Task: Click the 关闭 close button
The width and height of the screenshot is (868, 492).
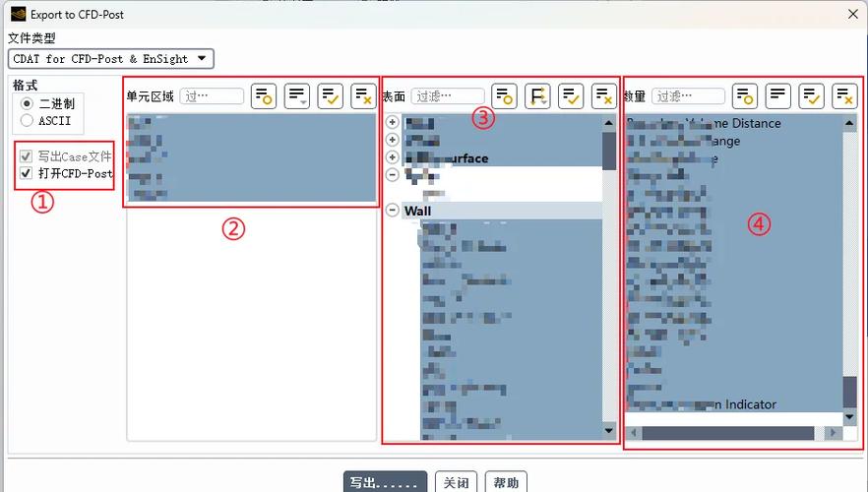Action: 456,482
